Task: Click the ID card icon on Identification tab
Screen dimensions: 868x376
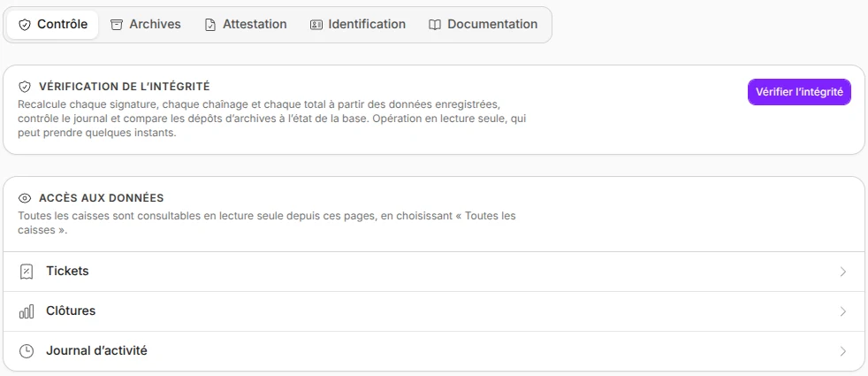Action: pos(316,25)
